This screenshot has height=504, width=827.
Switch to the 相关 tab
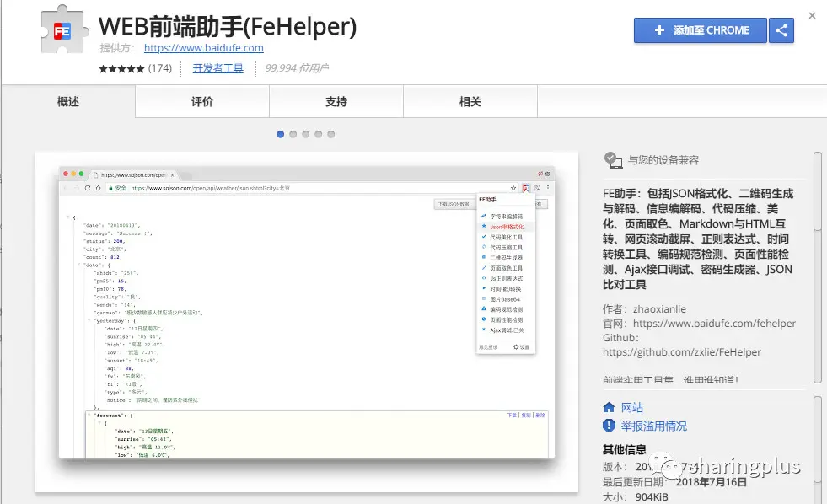click(x=470, y=102)
